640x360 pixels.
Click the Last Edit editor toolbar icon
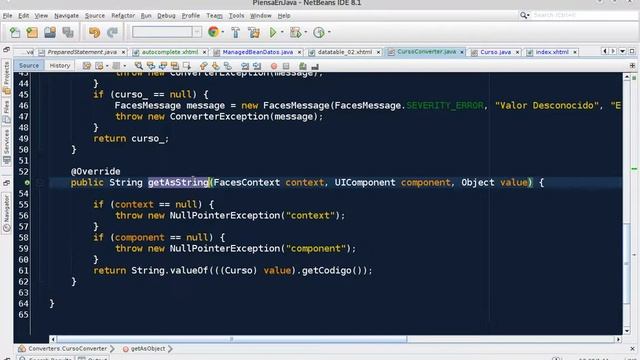(87, 66)
